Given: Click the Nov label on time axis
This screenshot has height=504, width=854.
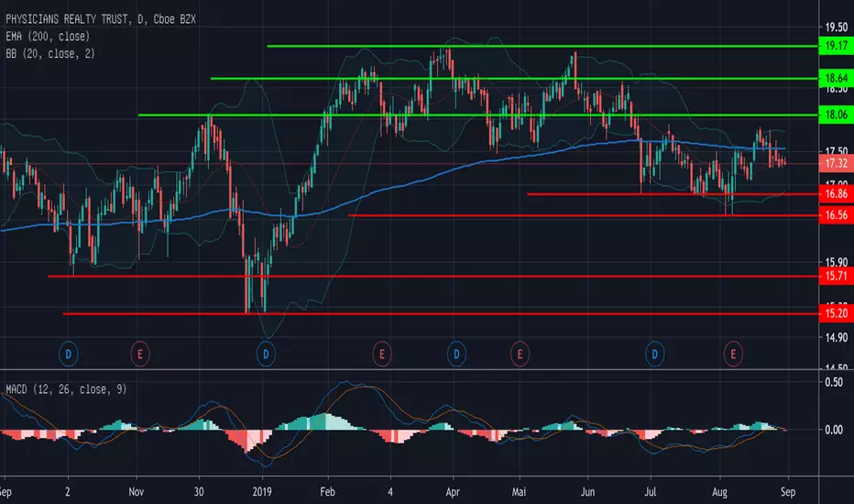Looking at the screenshot, I should click(137, 492).
